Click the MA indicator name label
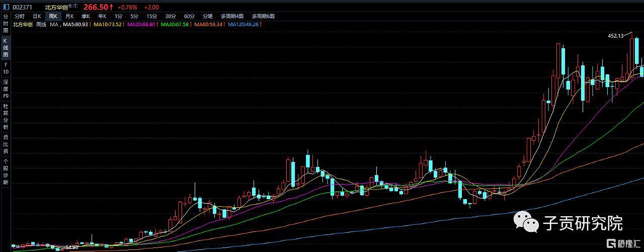The width and height of the screenshot is (644, 252). [54, 24]
